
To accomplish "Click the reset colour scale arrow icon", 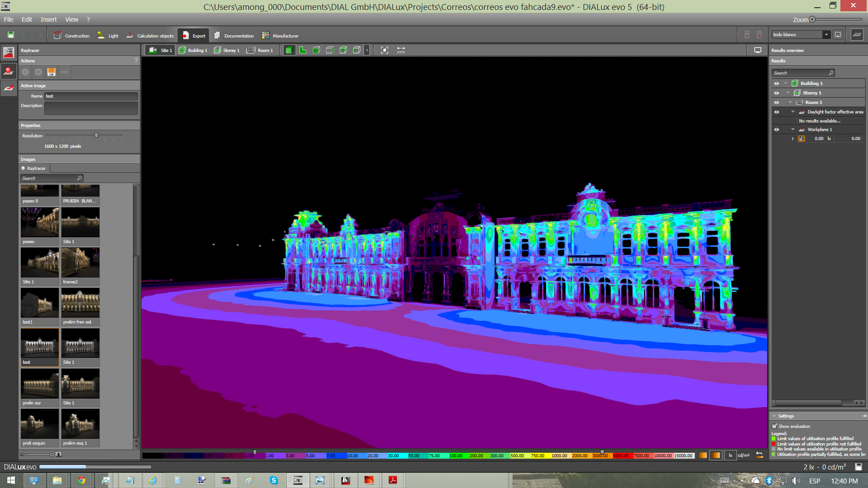I will [759, 455].
